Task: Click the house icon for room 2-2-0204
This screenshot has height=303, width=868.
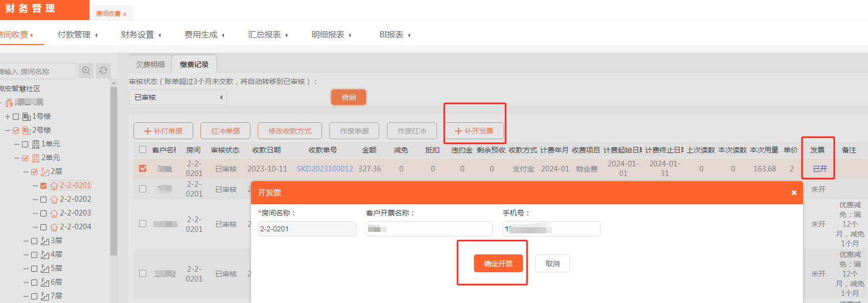Action: [54, 227]
